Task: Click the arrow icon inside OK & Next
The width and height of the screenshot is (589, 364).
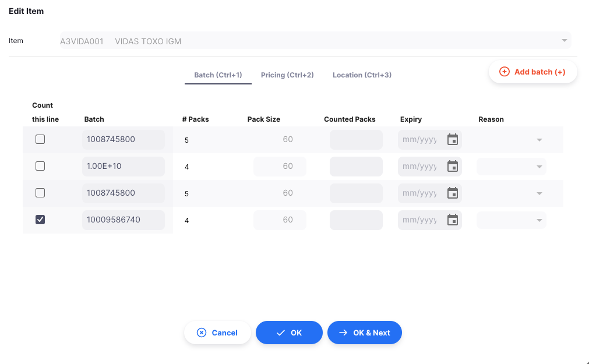Action: coord(343,333)
